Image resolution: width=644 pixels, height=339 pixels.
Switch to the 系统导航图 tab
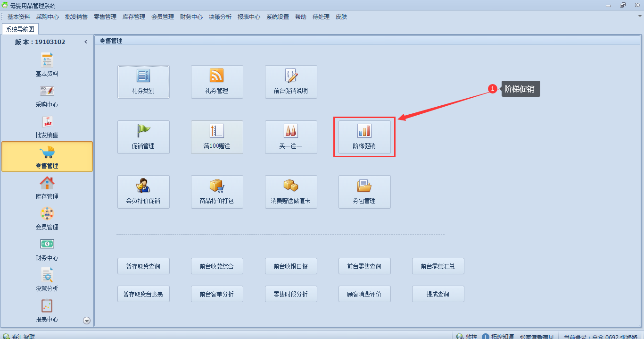click(x=20, y=29)
